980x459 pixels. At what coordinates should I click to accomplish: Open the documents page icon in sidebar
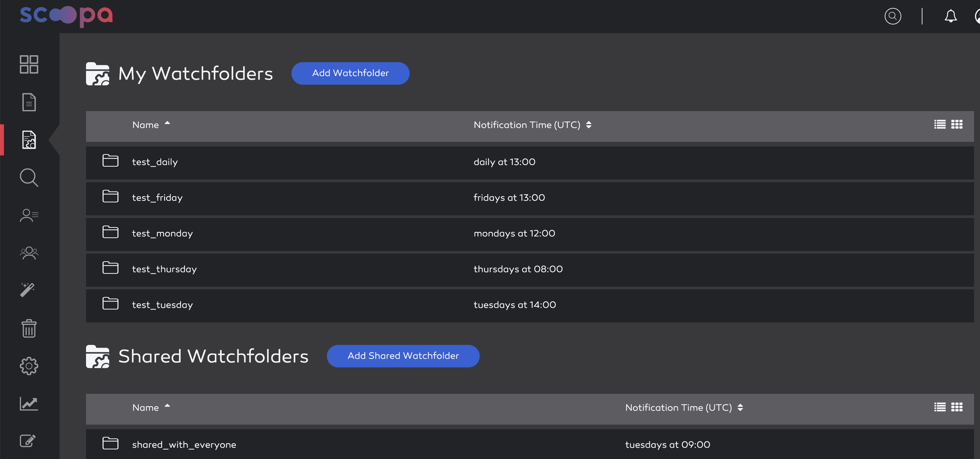[x=29, y=102]
